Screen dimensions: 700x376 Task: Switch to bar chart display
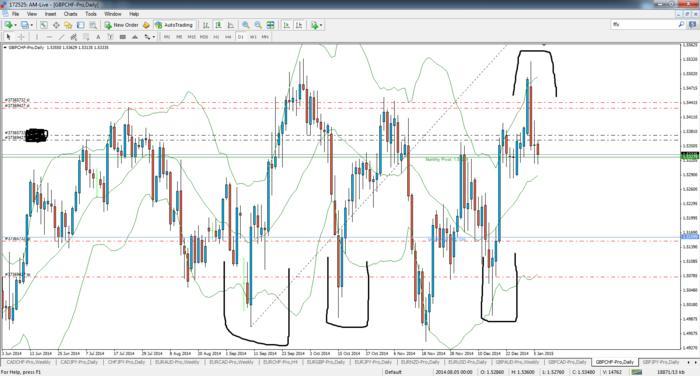(206, 25)
